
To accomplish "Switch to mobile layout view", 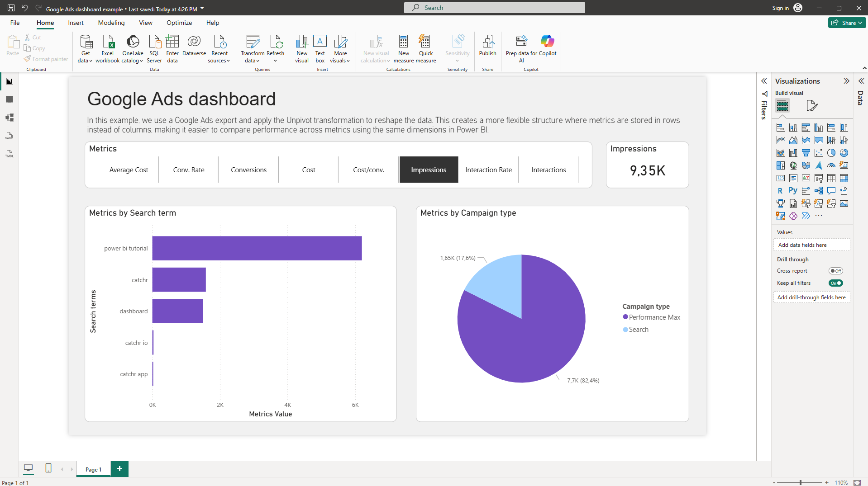I will [48, 469].
